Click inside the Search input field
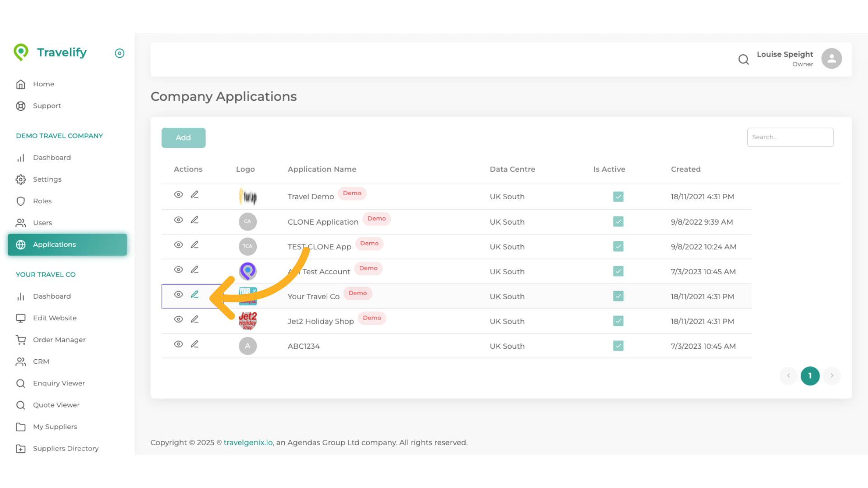The image size is (868, 488). click(790, 137)
